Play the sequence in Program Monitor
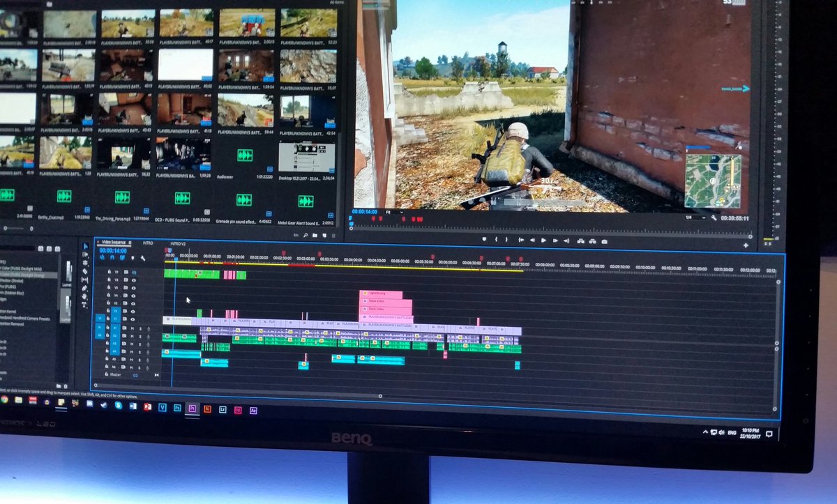The height and width of the screenshot is (504, 837). click(x=544, y=240)
